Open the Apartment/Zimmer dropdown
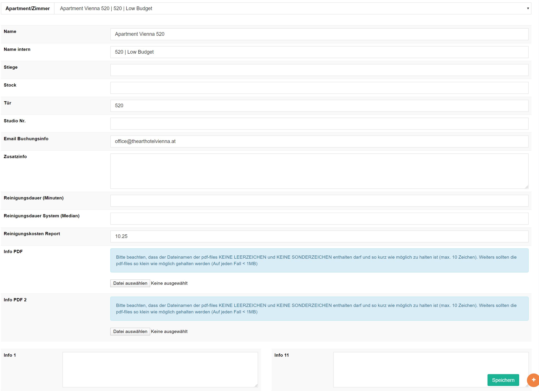 [292, 9]
